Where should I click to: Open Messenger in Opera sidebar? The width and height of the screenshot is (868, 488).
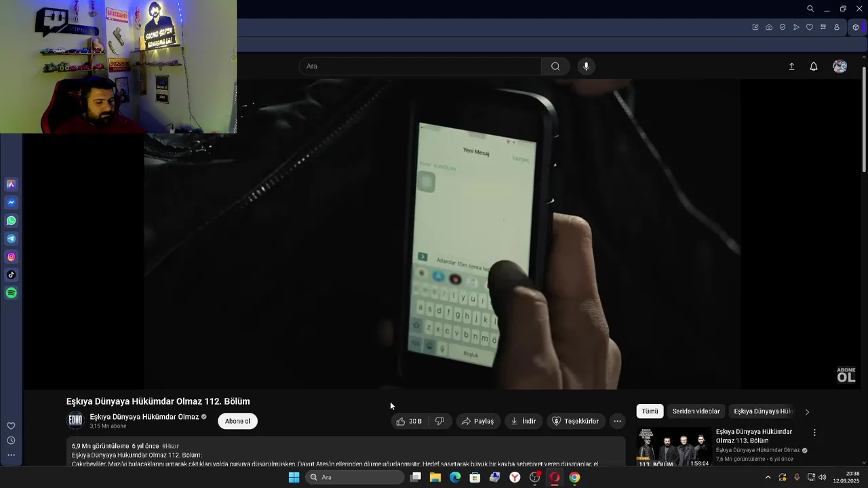click(x=11, y=203)
